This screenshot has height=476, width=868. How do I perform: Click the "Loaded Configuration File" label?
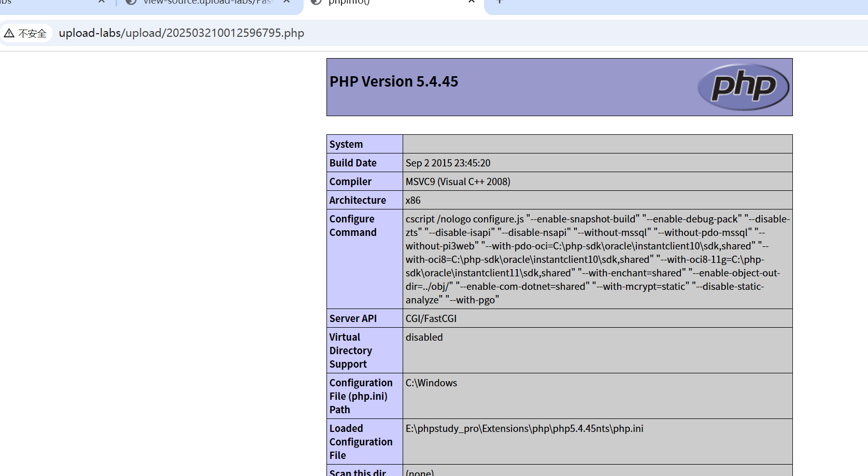[x=361, y=442]
